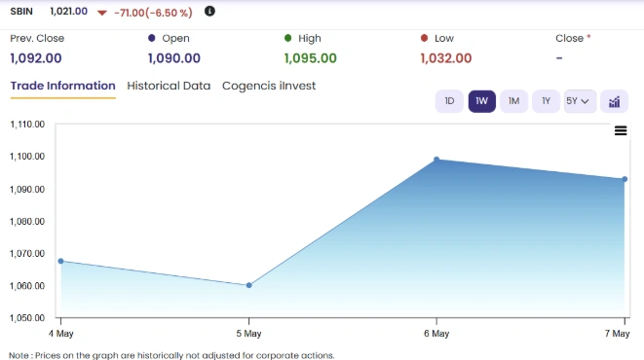This screenshot has height=360, width=644.
Task: Switch to Trade Information tab
Action: [x=62, y=86]
